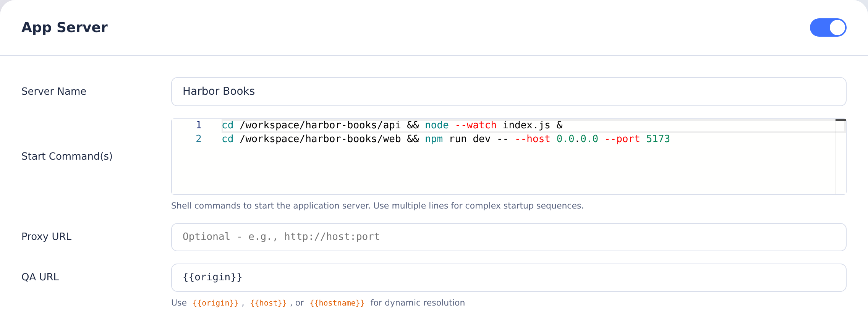The width and height of the screenshot is (868, 317).
Task: Select line number 2 in the editor gutter
Action: tap(198, 139)
